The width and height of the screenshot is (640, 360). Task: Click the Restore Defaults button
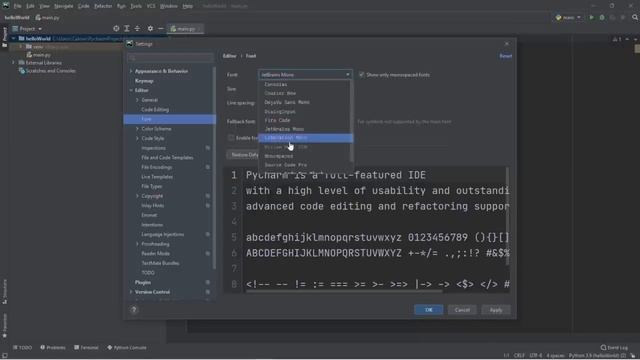tap(243, 155)
